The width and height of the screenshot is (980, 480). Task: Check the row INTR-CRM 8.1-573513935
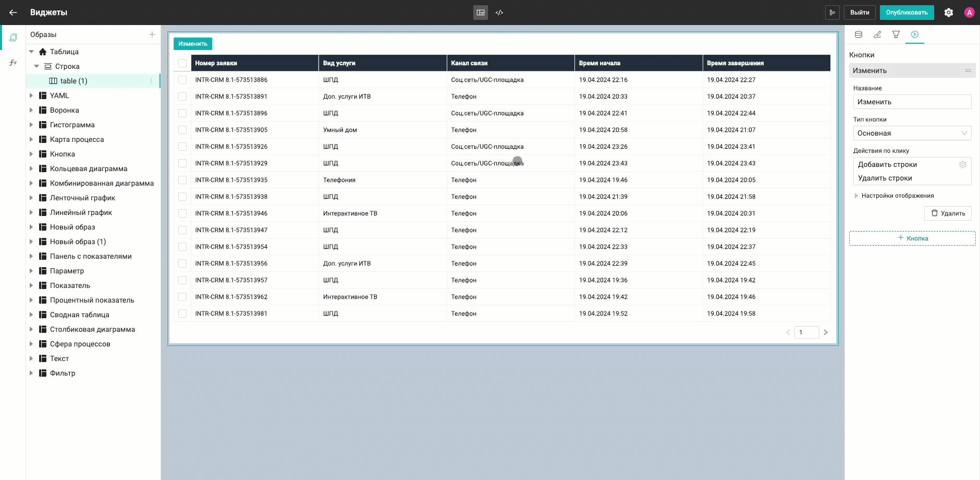point(182,180)
